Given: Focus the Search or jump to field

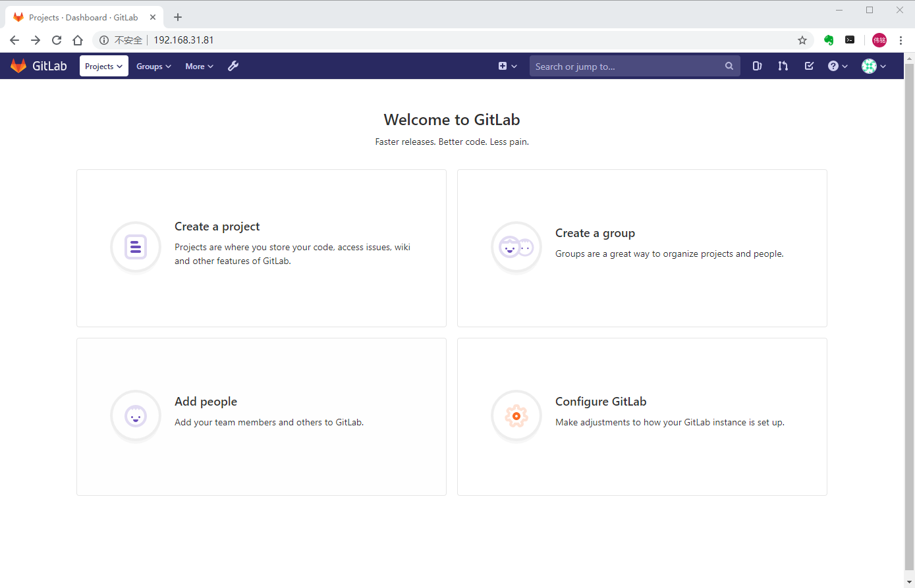Looking at the screenshot, I should [x=635, y=66].
